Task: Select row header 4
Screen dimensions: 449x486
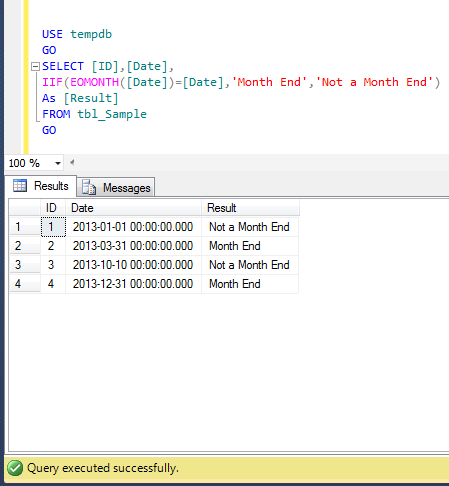Action: point(25,284)
